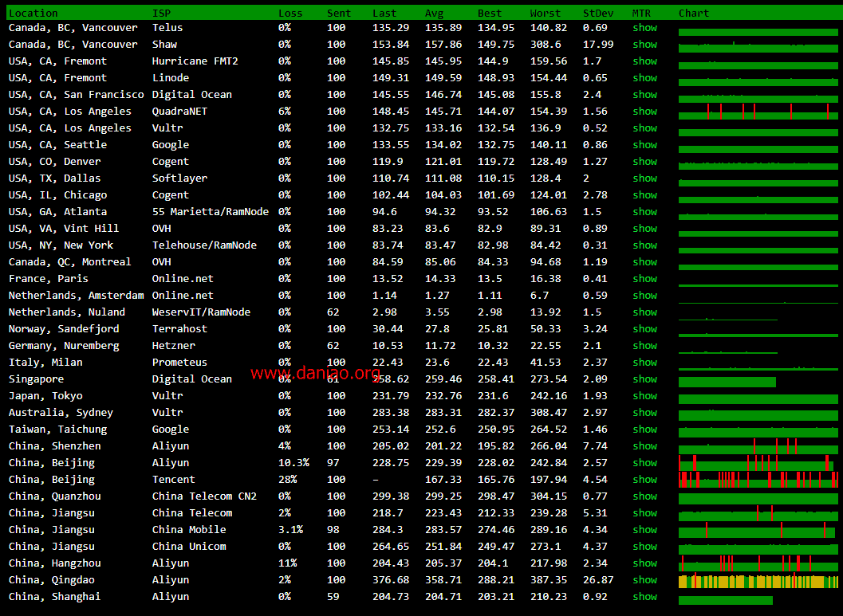Select Netherlands, Amsterdam location
The height and width of the screenshot is (616, 843).
[x=77, y=296]
